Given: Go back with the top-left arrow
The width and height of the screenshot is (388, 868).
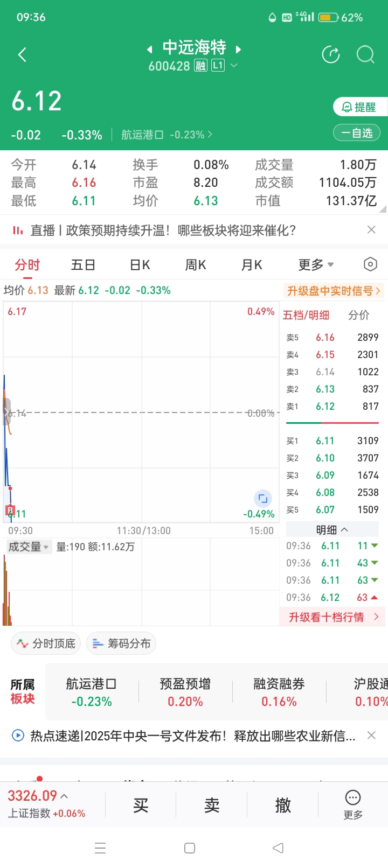Looking at the screenshot, I should point(22,54).
